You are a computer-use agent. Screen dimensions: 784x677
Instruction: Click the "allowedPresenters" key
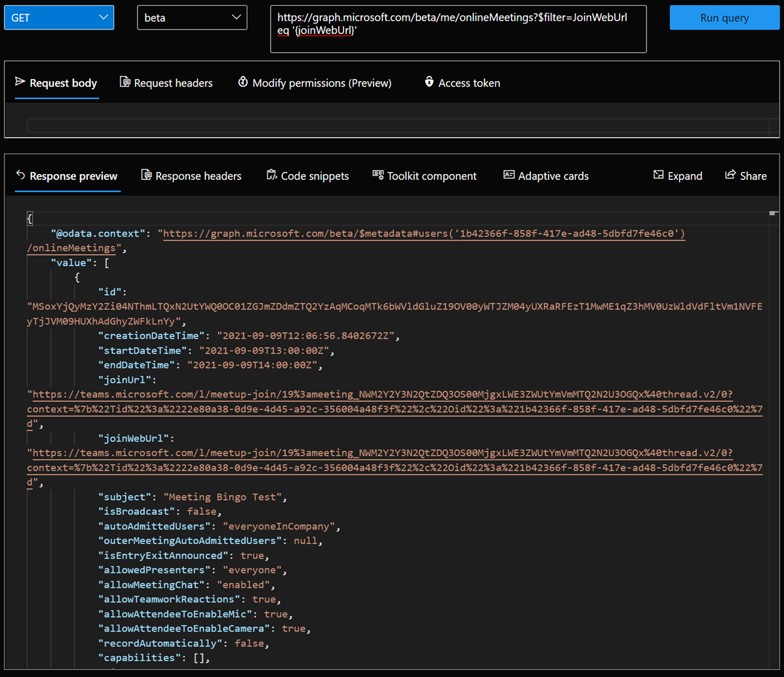click(154, 570)
